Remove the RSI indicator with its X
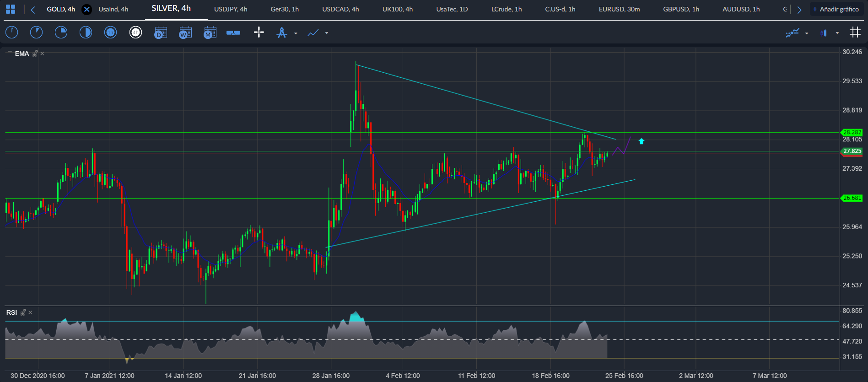This screenshot has height=382, width=868. pos(31,312)
